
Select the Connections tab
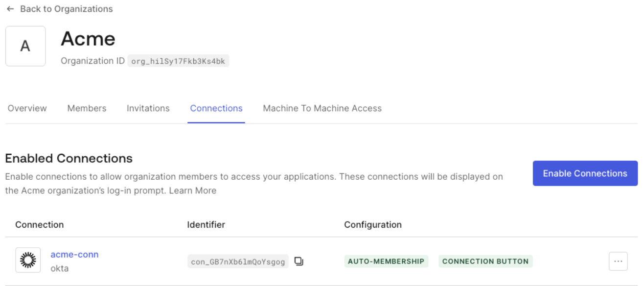click(x=216, y=108)
